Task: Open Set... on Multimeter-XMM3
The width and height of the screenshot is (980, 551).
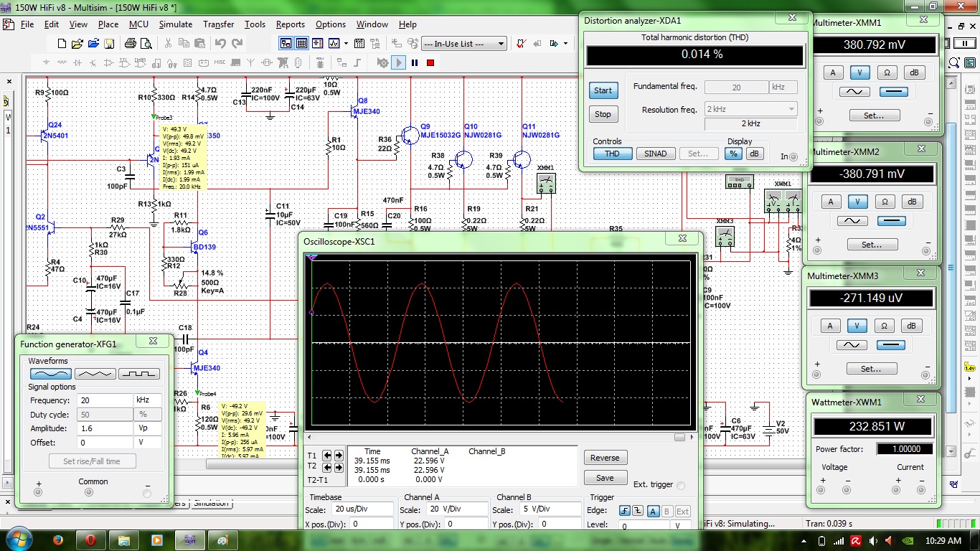Action: coord(870,369)
